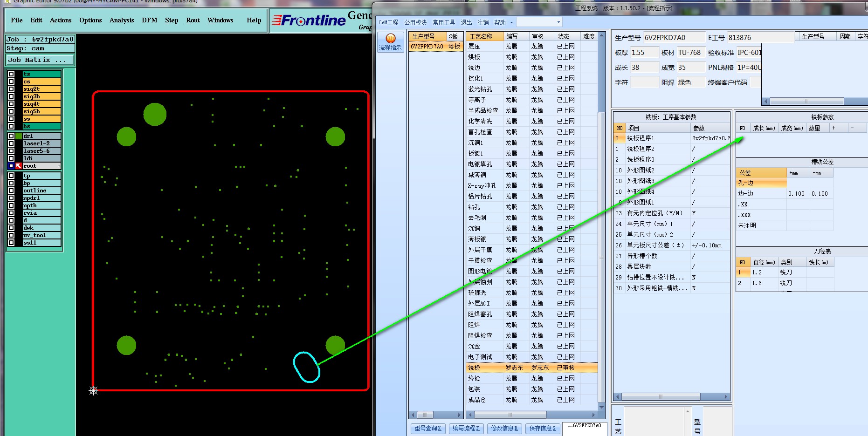868x436 pixels.
Task: Select the 激光钻孔 process row
Action: tap(532, 89)
